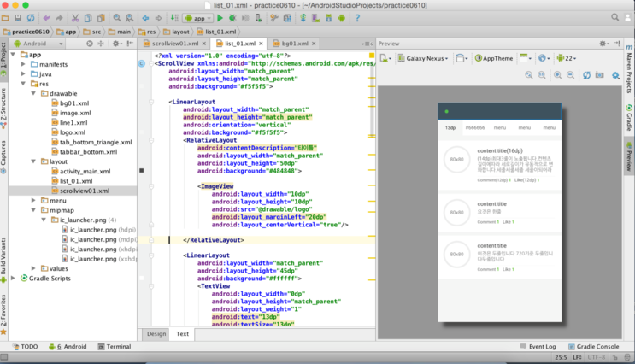Screen dimensions: 635x364
Task: Cut selection using the scissors icon
Action: tap(75, 18)
